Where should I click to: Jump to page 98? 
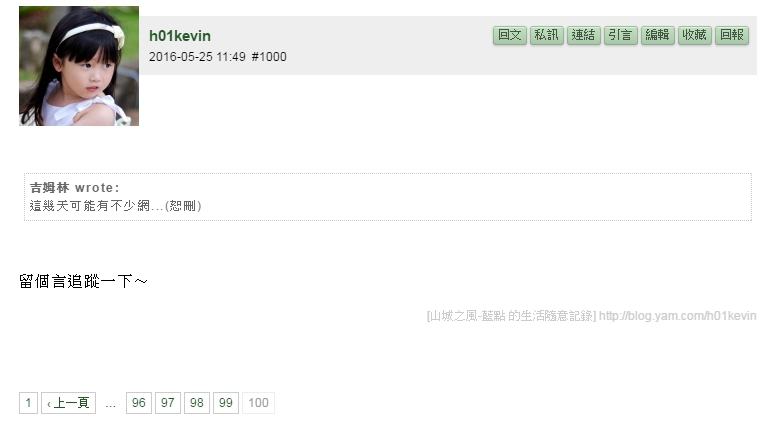pyautogui.click(x=196, y=403)
